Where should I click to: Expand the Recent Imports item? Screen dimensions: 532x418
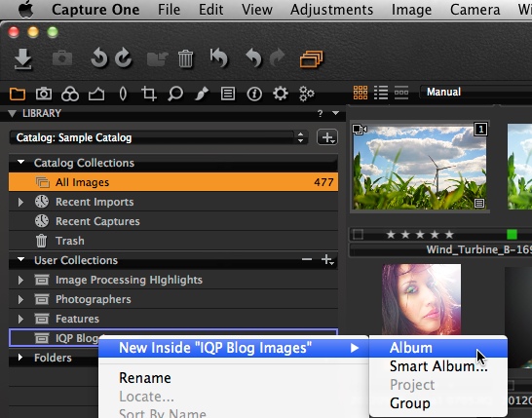20,203
